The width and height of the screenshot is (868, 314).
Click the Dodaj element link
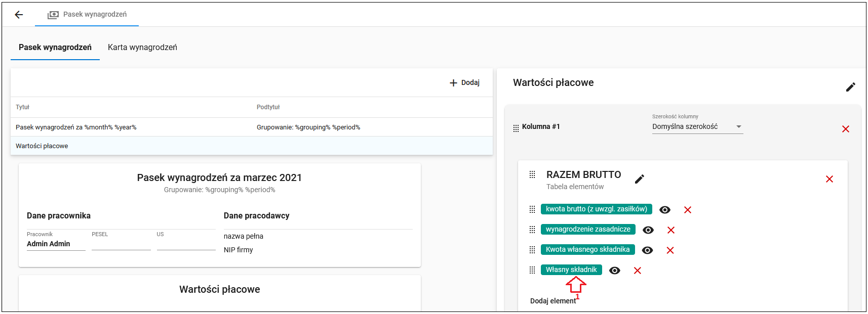pyautogui.click(x=553, y=301)
